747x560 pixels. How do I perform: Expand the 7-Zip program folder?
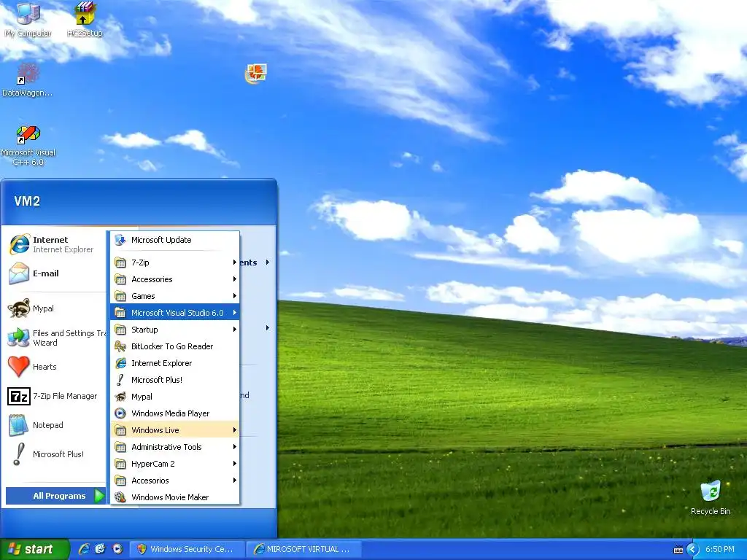coord(175,262)
